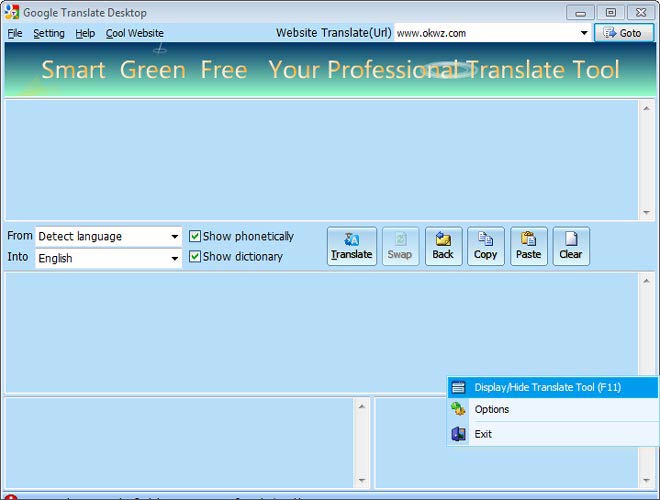Choose Exit from the context menu
The width and height of the screenshot is (660, 500).
click(483, 434)
